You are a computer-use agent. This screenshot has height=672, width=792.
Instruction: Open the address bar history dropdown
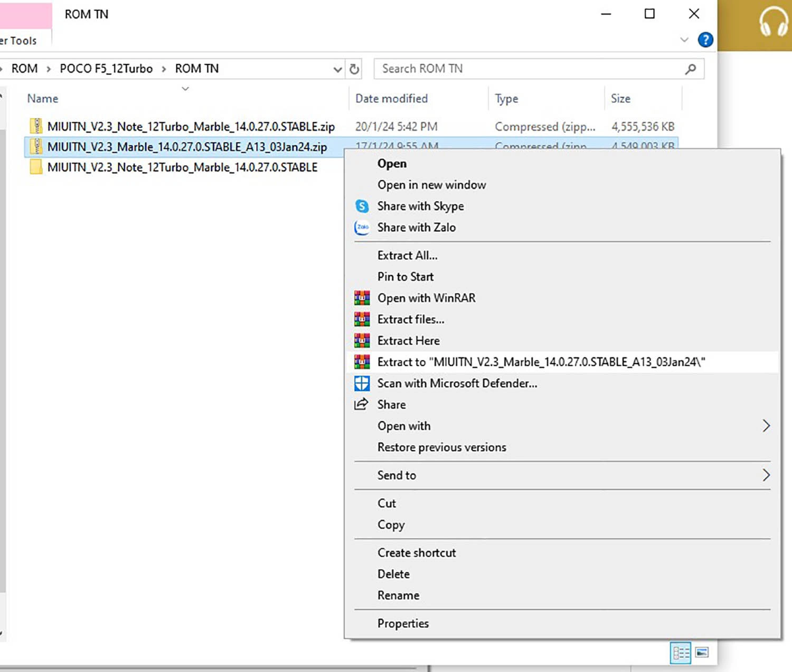pyautogui.click(x=337, y=69)
